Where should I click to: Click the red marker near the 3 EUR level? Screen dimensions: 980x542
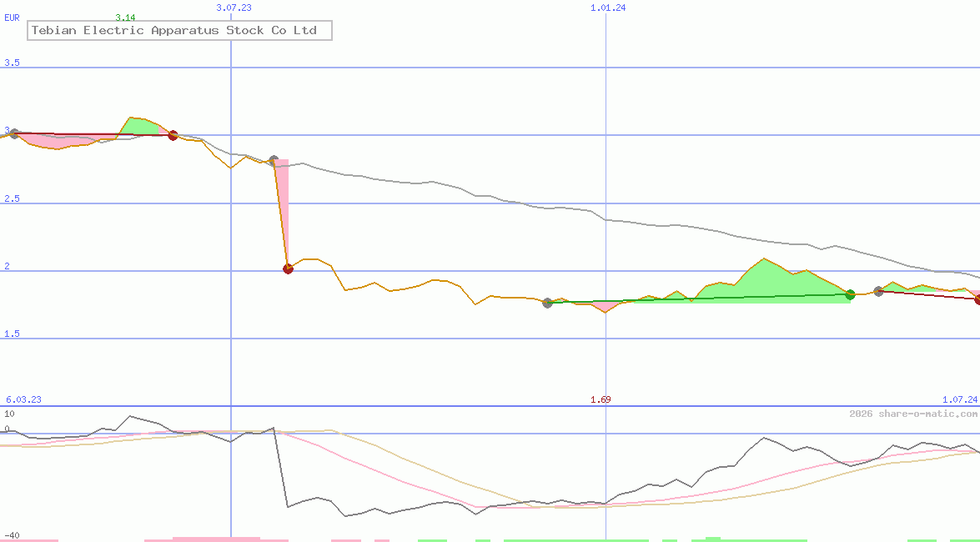point(173,135)
